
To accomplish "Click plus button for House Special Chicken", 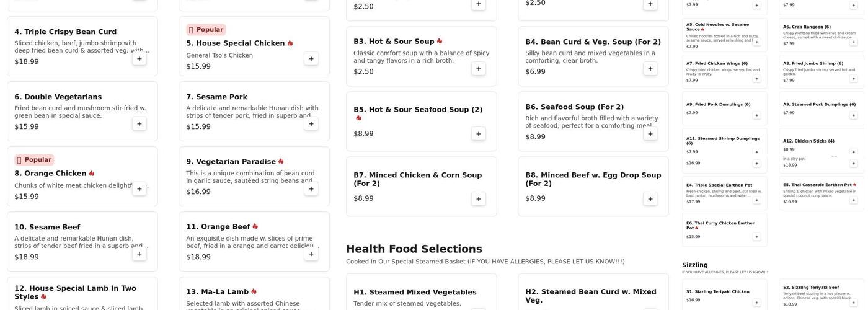I will coord(311,59).
